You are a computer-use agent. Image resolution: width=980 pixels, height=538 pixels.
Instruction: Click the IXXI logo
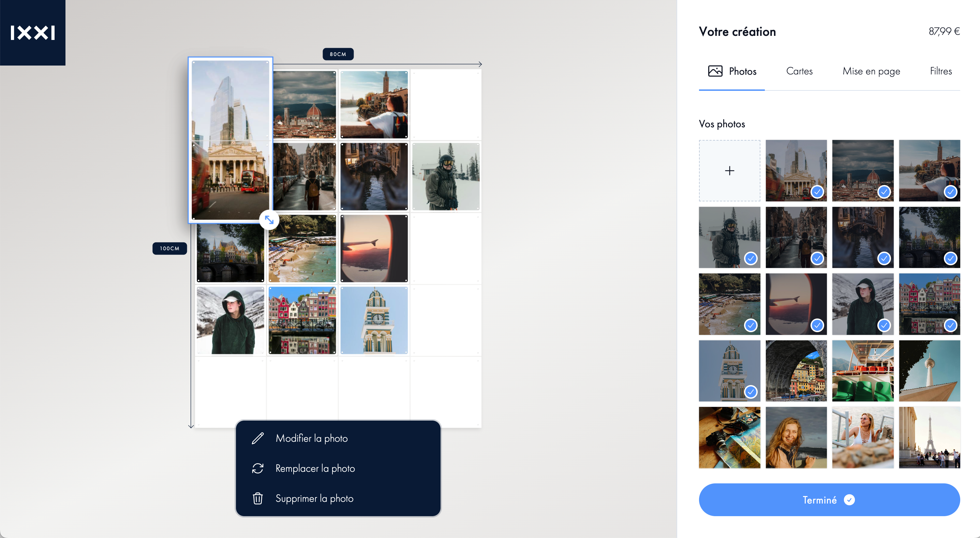[33, 33]
